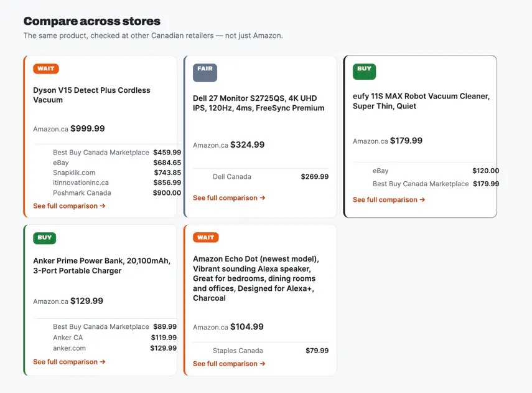Click the Best Buy Canada Marketplace $459.99 row
The height and width of the screenshot is (393, 532).
pos(117,153)
